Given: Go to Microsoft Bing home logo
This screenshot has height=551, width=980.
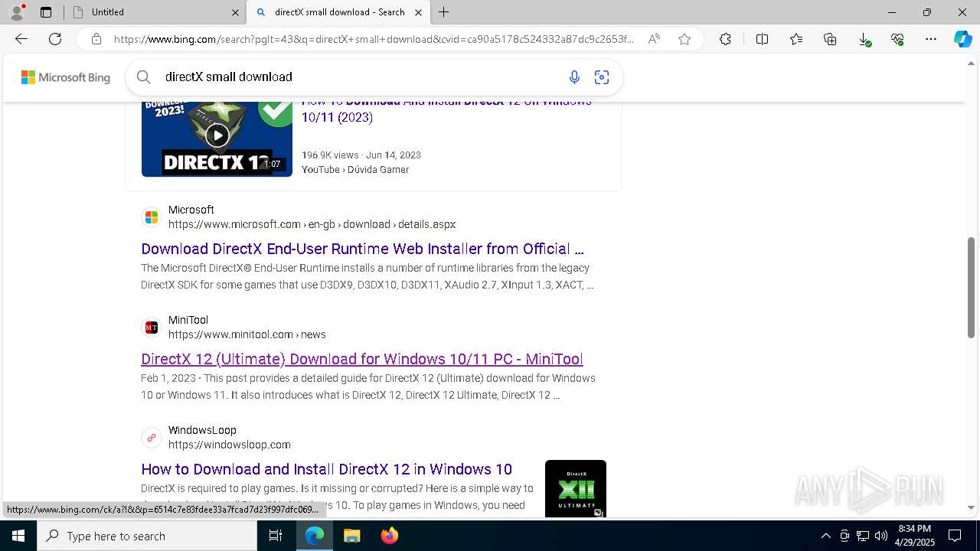Looking at the screenshot, I should [x=66, y=77].
